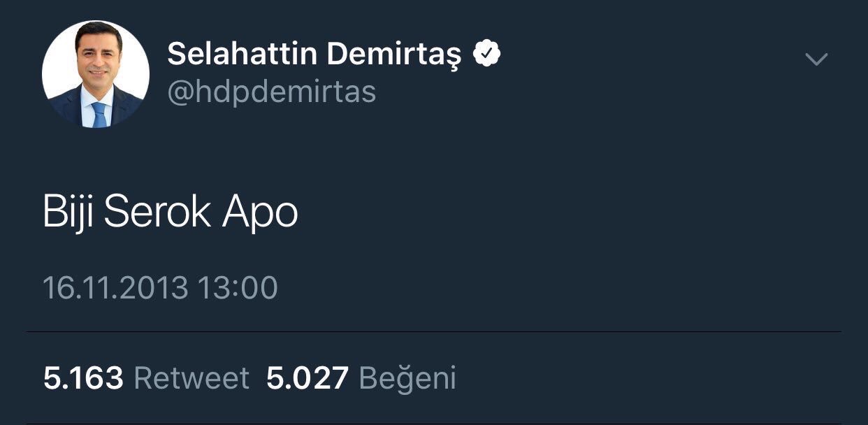Select the timestamp 16.11.2013 13:00
Image resolution: width=868 pixels, height=425 pixels.
[161, 288]
